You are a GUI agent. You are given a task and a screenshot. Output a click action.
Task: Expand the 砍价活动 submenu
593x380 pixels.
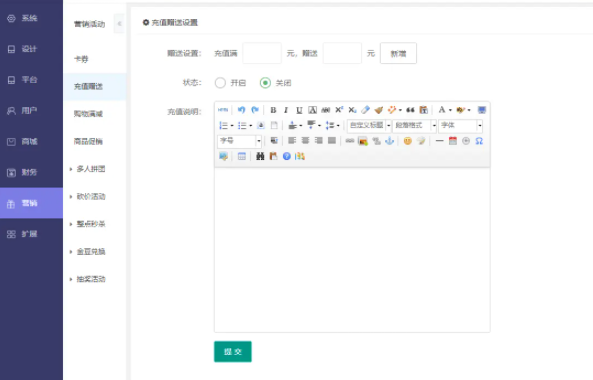91,196
